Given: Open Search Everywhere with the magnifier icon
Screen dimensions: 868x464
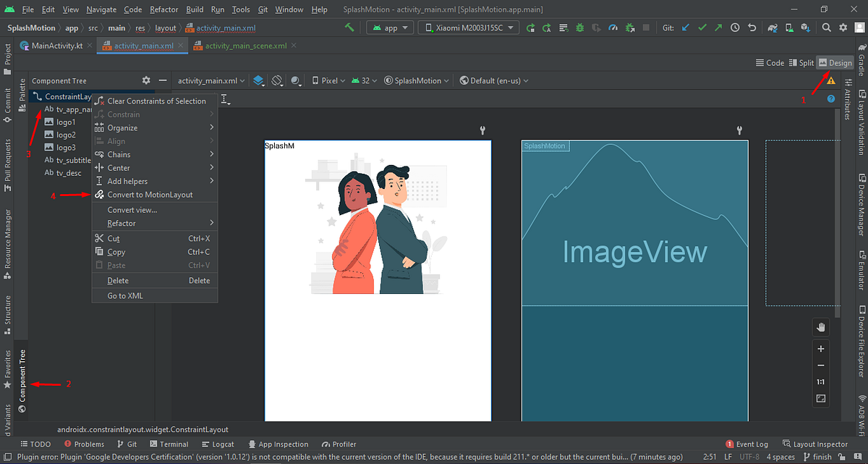Looking at the screenshot, I should pos(827,27).
